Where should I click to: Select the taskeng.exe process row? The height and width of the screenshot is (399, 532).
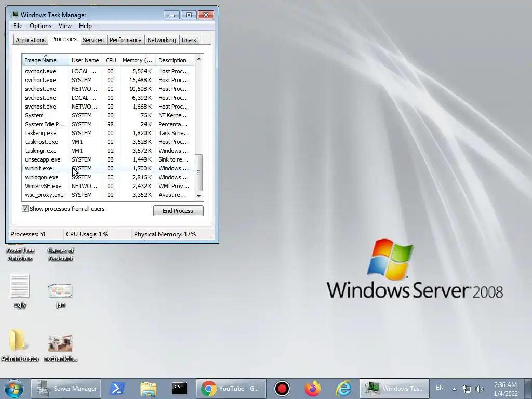108,133
